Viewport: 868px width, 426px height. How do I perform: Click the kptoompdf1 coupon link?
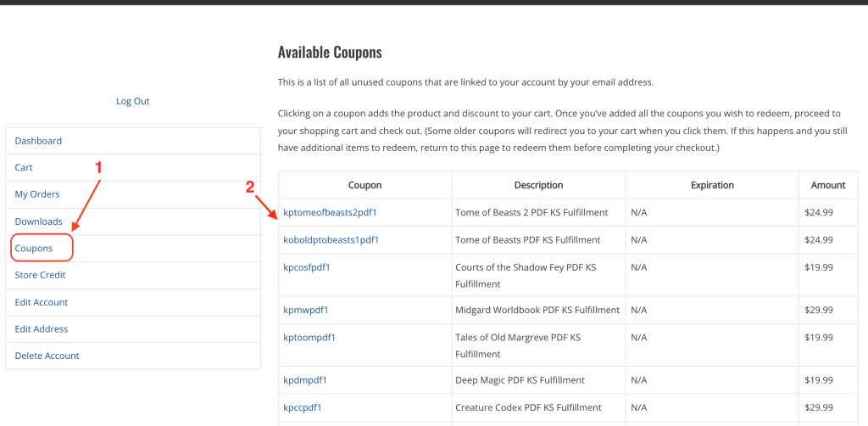tap(309, 337)
